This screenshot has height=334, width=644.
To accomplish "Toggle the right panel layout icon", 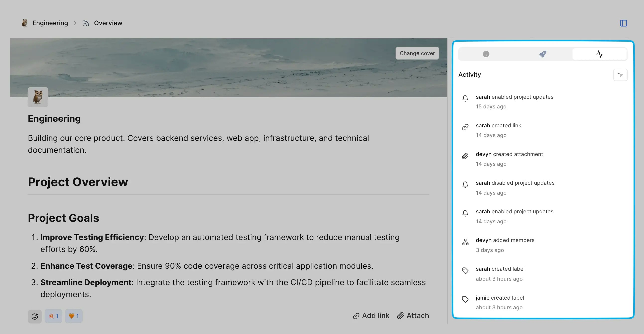I will click(x=624, y=23).
